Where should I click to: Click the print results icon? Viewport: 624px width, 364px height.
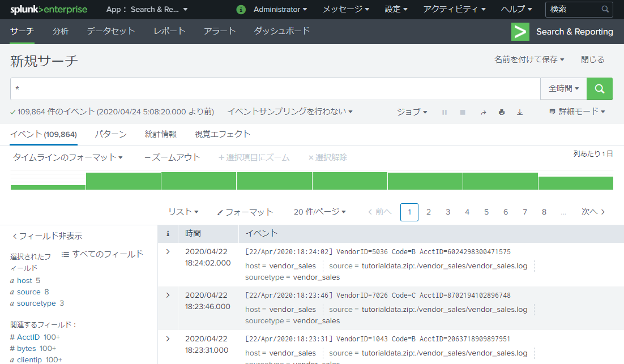click(501, 113)
